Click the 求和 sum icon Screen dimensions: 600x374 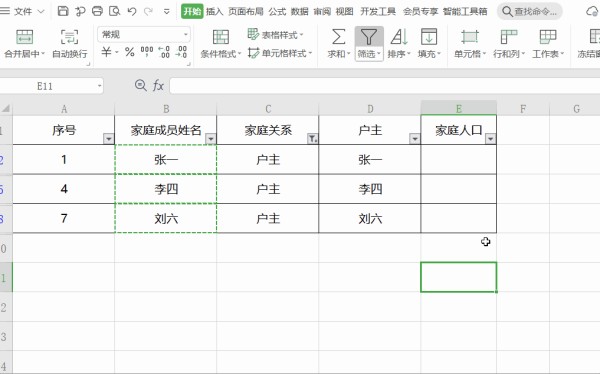[338, 37]
